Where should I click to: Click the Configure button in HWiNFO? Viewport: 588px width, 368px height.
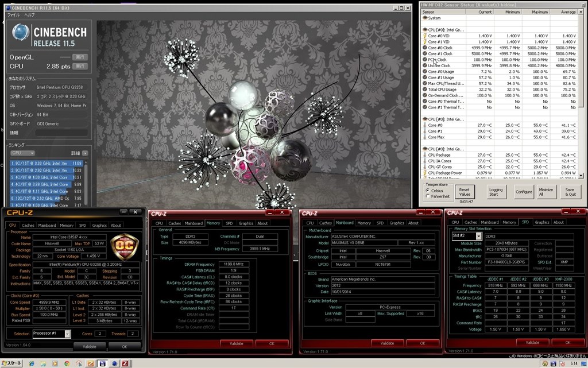[524, 192]
